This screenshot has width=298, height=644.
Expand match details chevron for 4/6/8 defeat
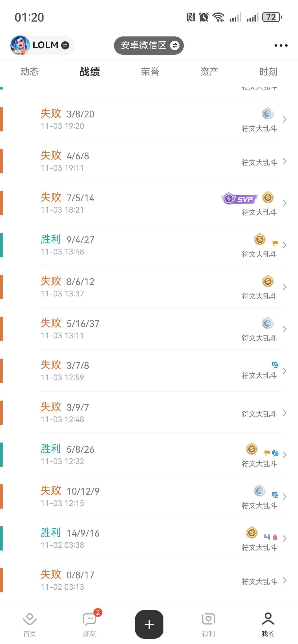[284, 161]
